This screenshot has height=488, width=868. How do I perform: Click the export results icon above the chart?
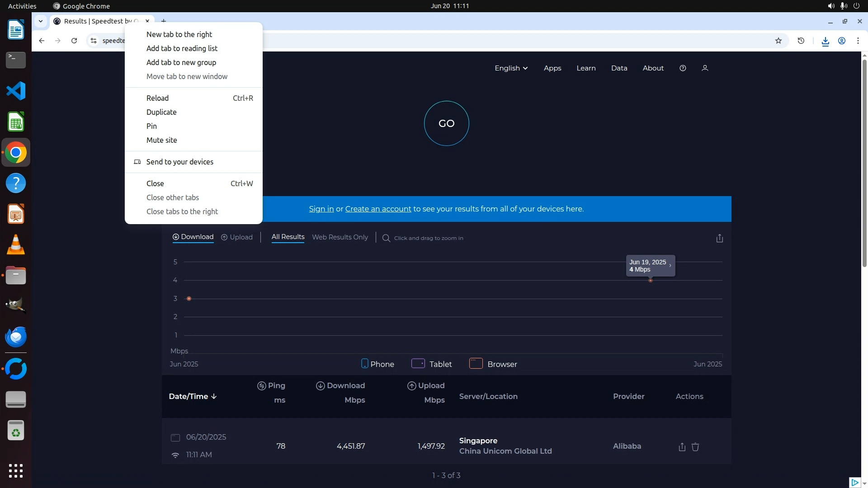(x=719, y=238)
